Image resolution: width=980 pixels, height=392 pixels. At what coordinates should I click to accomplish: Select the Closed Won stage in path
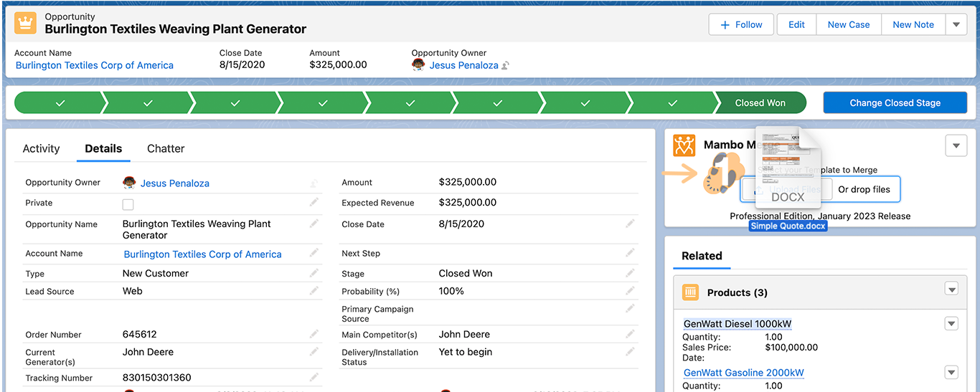pos(760,103)
